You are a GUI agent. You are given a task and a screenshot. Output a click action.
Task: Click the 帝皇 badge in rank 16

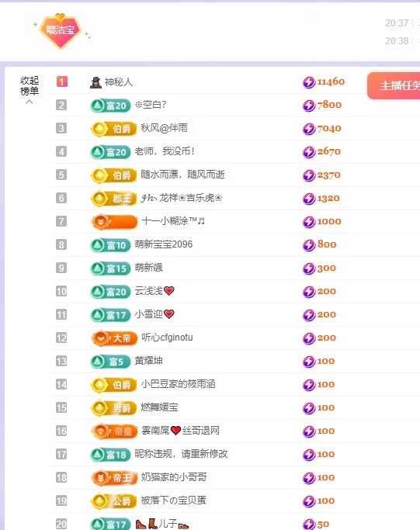click(x=114, y=431)
